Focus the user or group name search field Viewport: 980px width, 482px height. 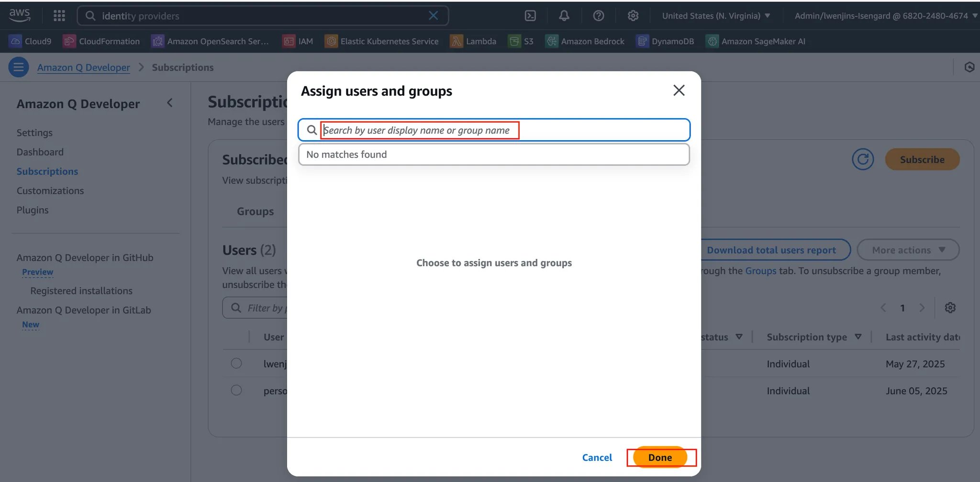[x=494, y=130]
